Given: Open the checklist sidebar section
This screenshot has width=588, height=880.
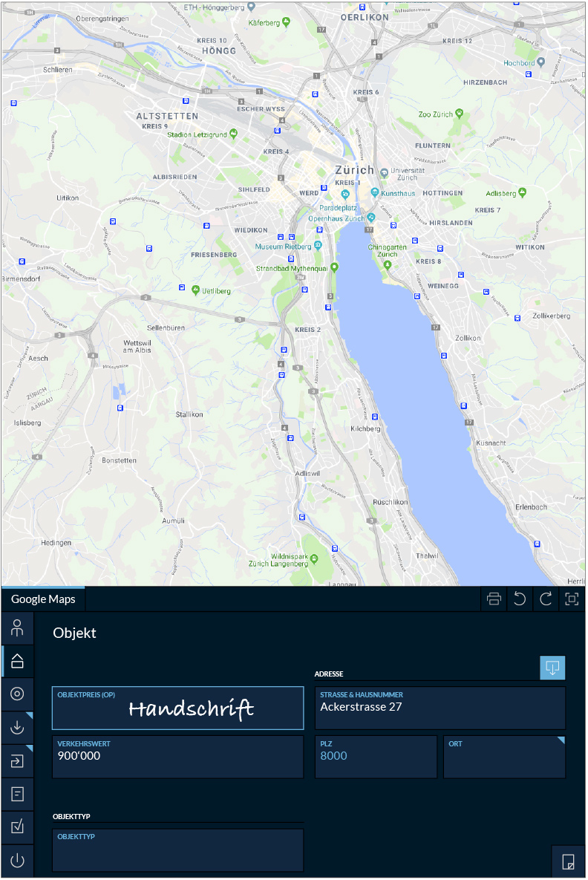Looking at the screenshot, I should click(x=18, y=827).
